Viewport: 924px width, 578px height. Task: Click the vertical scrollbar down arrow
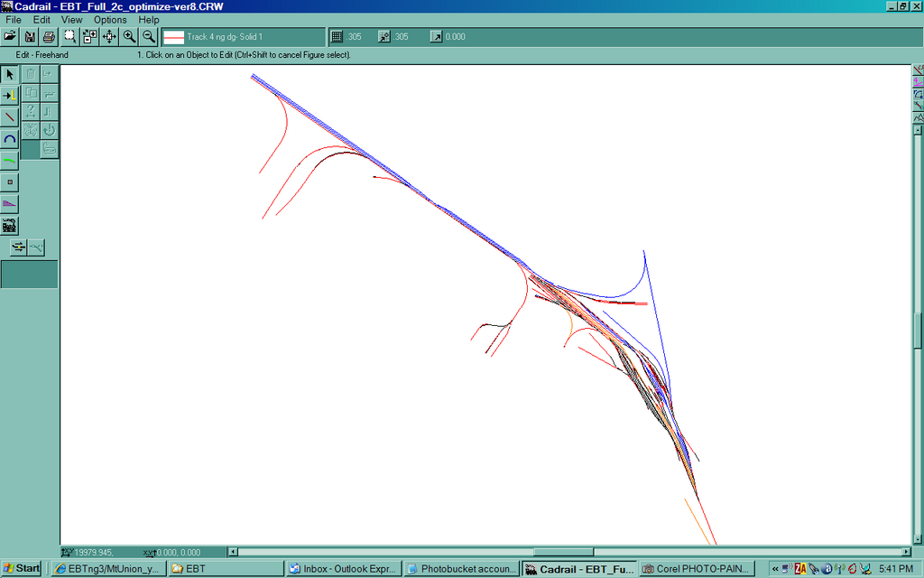pyautogui.click(x=918, y=538)
